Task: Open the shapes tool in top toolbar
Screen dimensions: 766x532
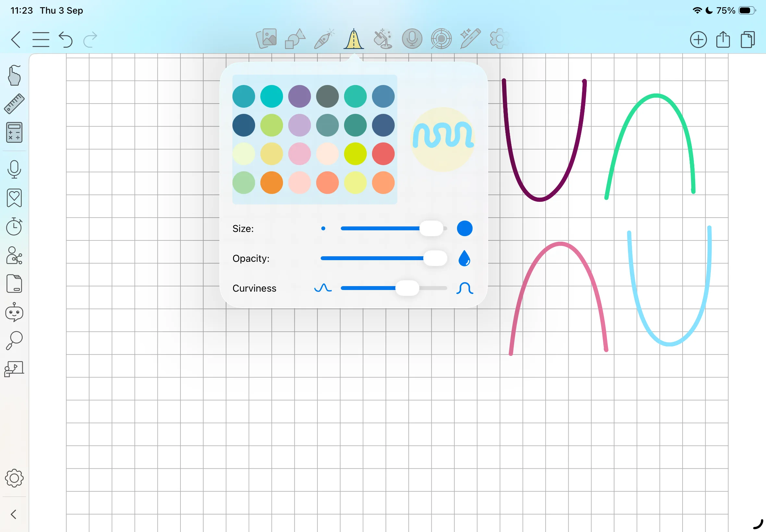Action: (x=295, y=39)
